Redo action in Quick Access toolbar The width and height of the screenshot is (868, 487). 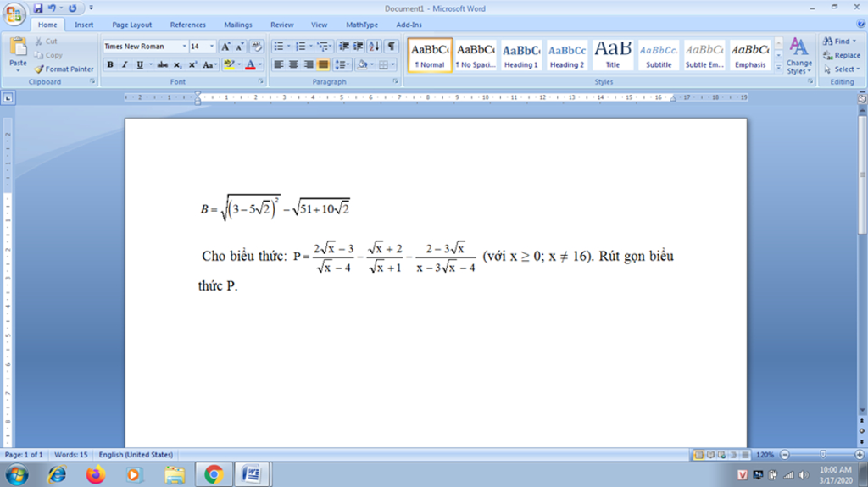click(x=73, y=8)
